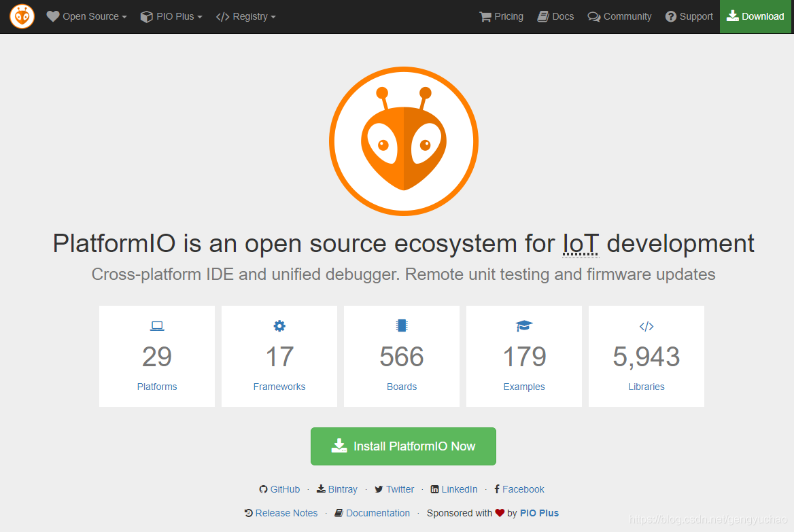This screenshot has width=794, height=532.
Task: Click the 5,943 libraries count
Action: click(x=646, y=357)
